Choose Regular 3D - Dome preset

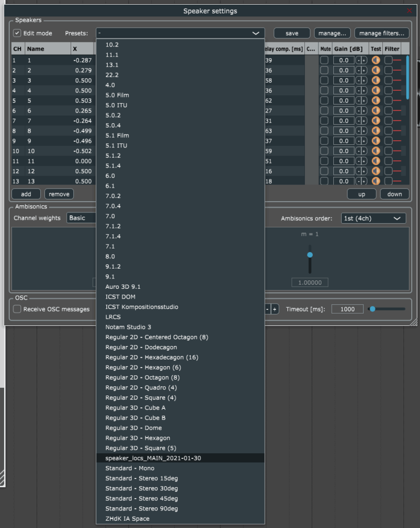(181, 427)
